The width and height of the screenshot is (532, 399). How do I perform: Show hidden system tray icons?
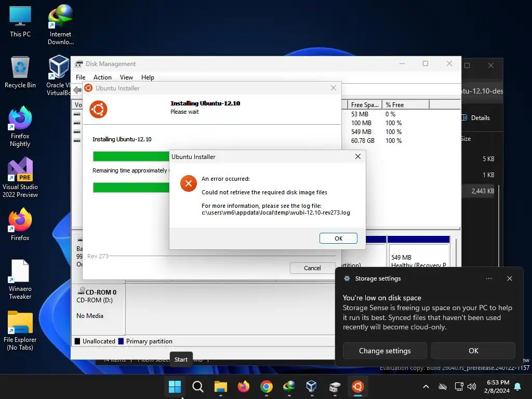pos(426,387)
